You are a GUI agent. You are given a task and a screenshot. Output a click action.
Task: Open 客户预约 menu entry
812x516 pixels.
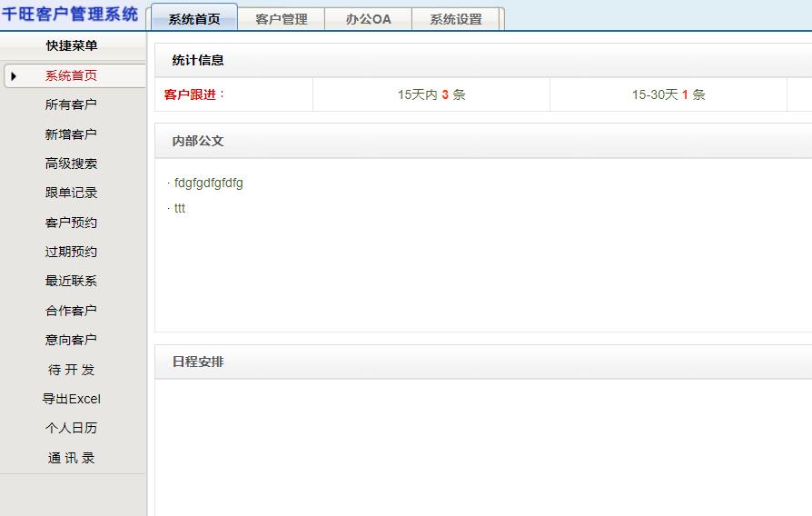pos(71,223)
